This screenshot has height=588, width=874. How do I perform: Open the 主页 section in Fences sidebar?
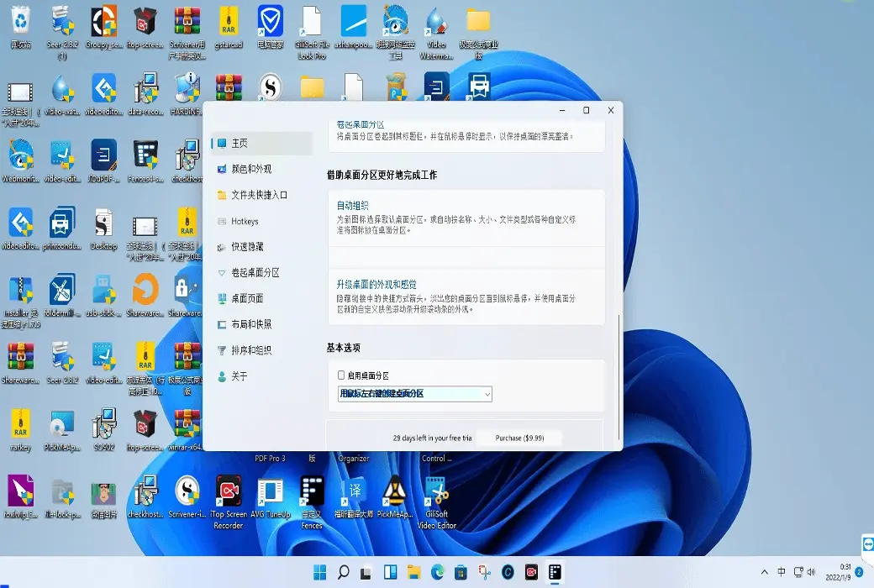click(262, 144)
